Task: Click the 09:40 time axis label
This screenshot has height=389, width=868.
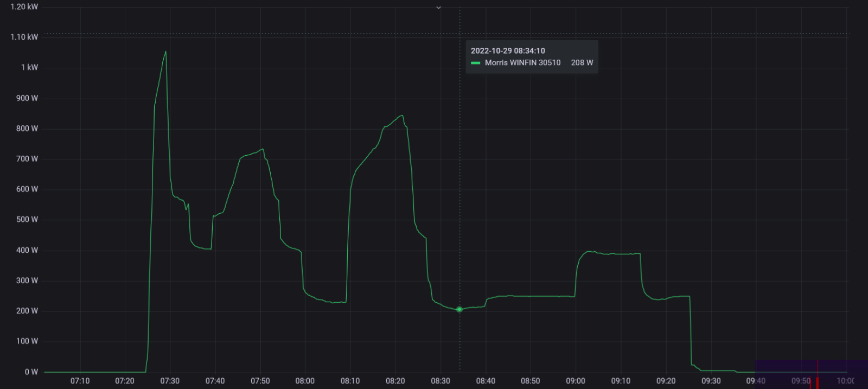Action: [x=756, y=381]
